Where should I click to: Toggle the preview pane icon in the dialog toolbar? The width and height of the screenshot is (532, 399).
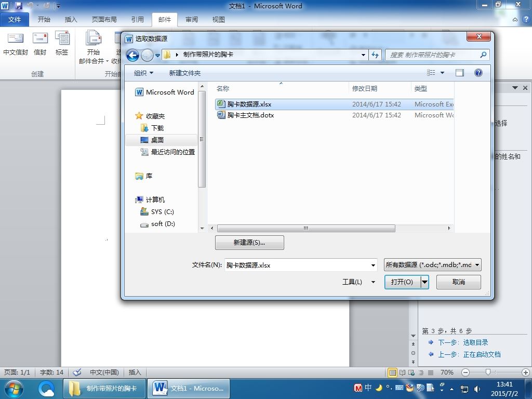(460, 73)
